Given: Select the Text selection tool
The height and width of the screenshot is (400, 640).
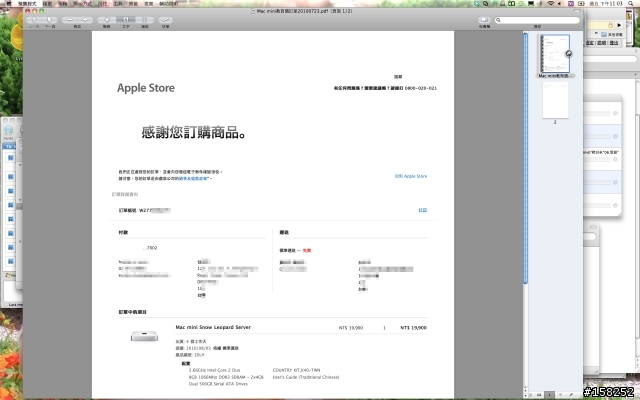Looking at the screenshot, I should click(x=126, y=20).
